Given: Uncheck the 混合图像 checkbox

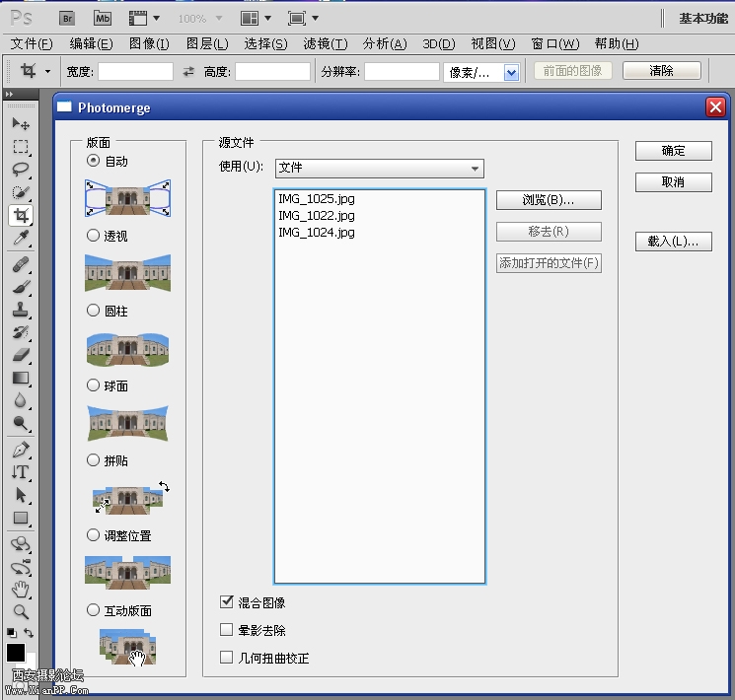Looking at the screenshot, I should [226, 601].
